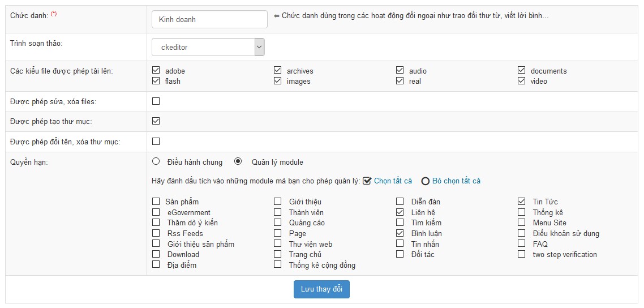Click the Chọn tất cả link

click(393, 181)
